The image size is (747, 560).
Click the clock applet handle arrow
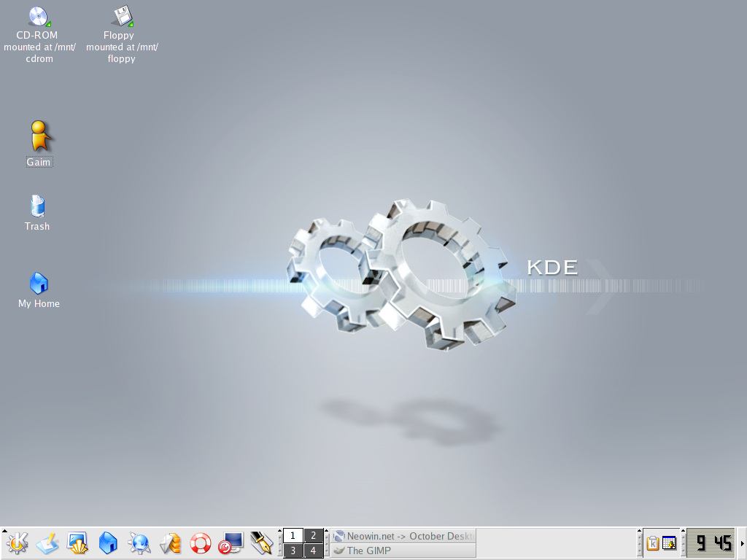(x=683, y=530)
